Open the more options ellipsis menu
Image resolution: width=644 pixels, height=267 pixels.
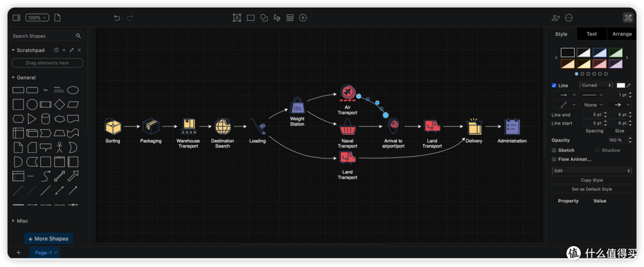tap(569, 18)
